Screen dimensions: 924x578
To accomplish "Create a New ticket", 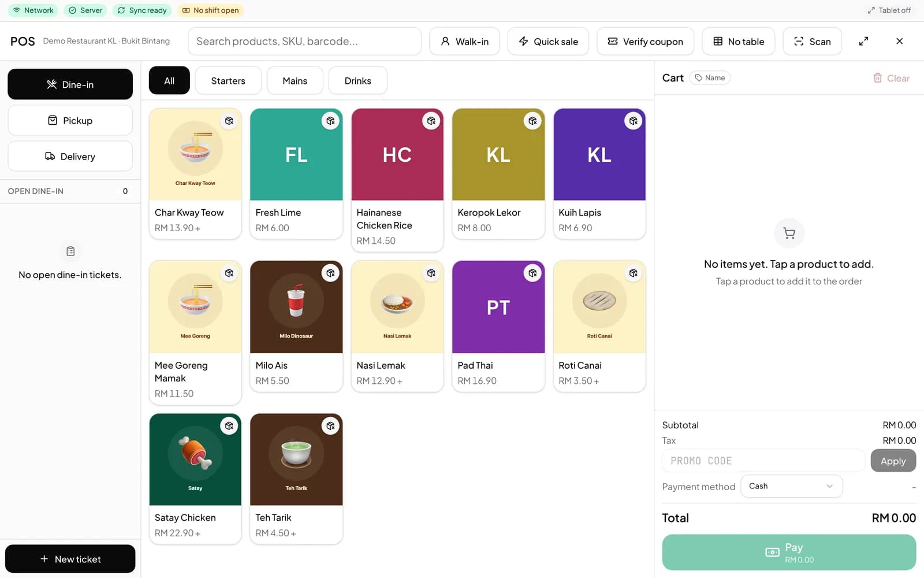I will (70, 559).
